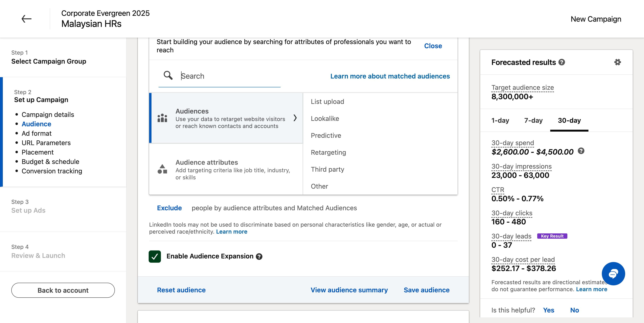
Task: Click Save audience link
Action: (x=427, y=290)
